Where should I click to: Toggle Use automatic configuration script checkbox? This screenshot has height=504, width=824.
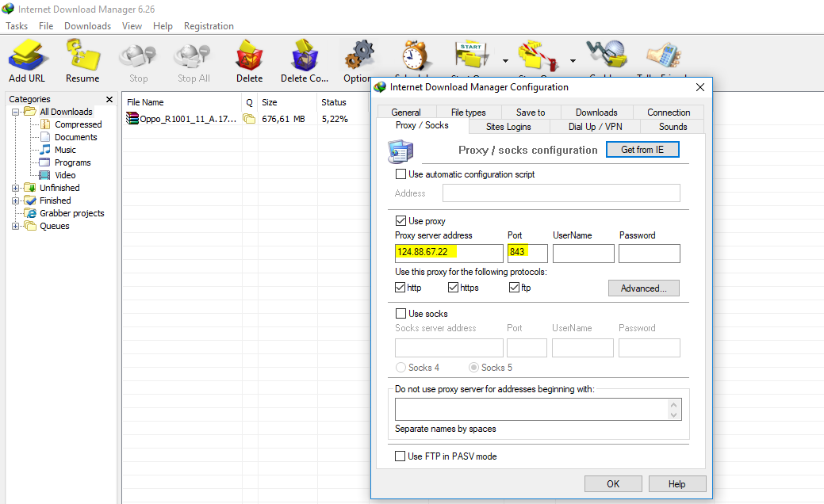pos(401,174)
